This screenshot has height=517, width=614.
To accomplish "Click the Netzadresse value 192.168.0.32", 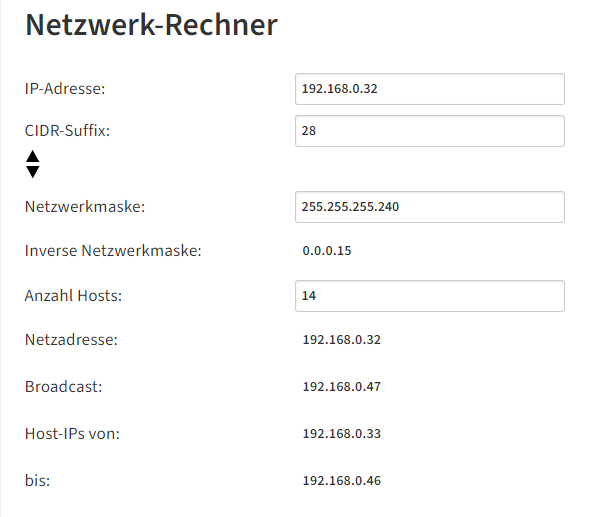I will [x=341, y=340].
